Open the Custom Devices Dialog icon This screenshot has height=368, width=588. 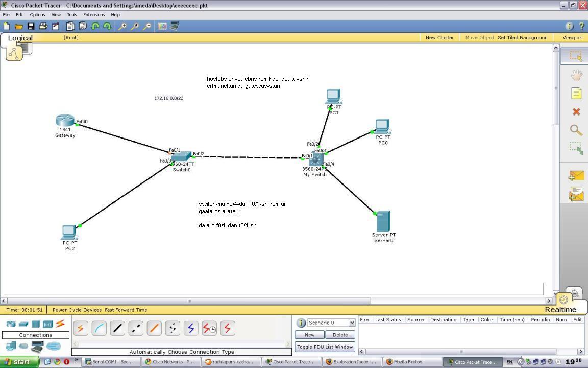point(175,26)
